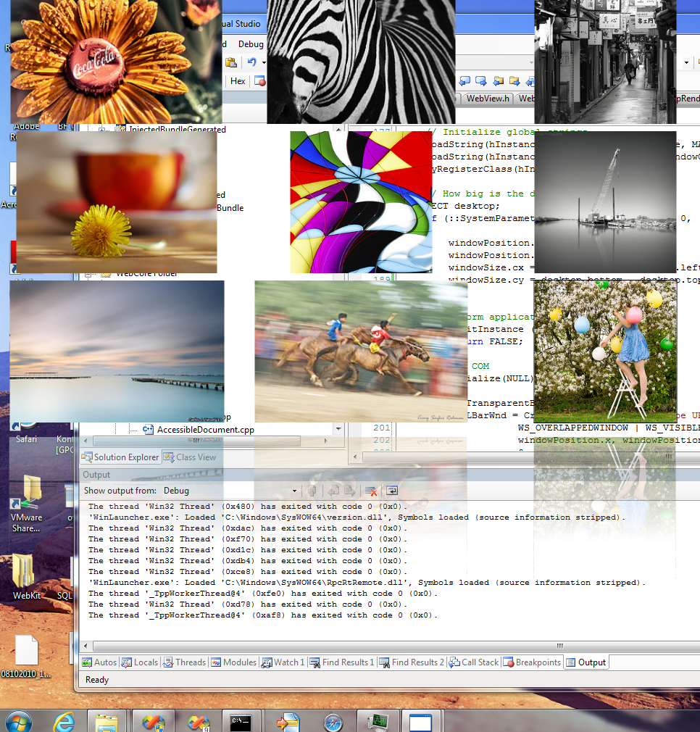Screen dimensions: 700x732
Task: Click the Undo icon in the toolbar
Action: pyautogui.click(x=252, y=62)
